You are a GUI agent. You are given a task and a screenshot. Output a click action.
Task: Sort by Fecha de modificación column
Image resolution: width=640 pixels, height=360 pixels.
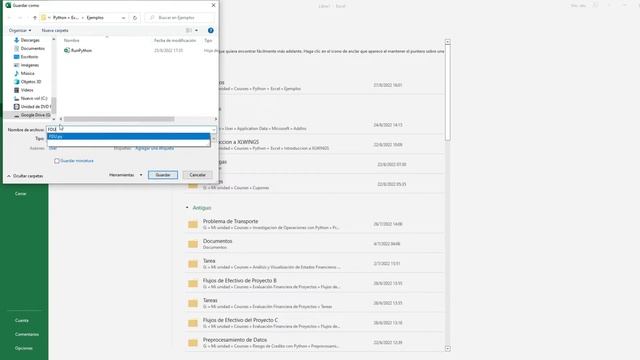pyautogui.click(x=175, y=40)
